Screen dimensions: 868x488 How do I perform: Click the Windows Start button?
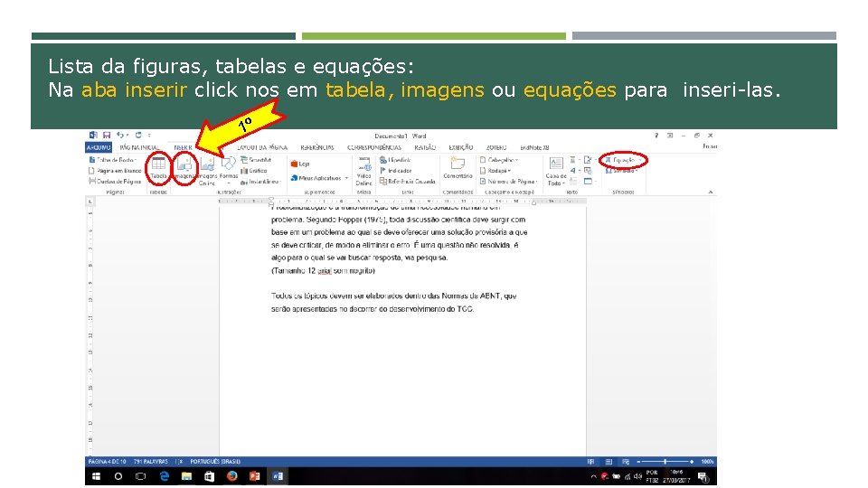pyautogui.click(x=96, y=476)
